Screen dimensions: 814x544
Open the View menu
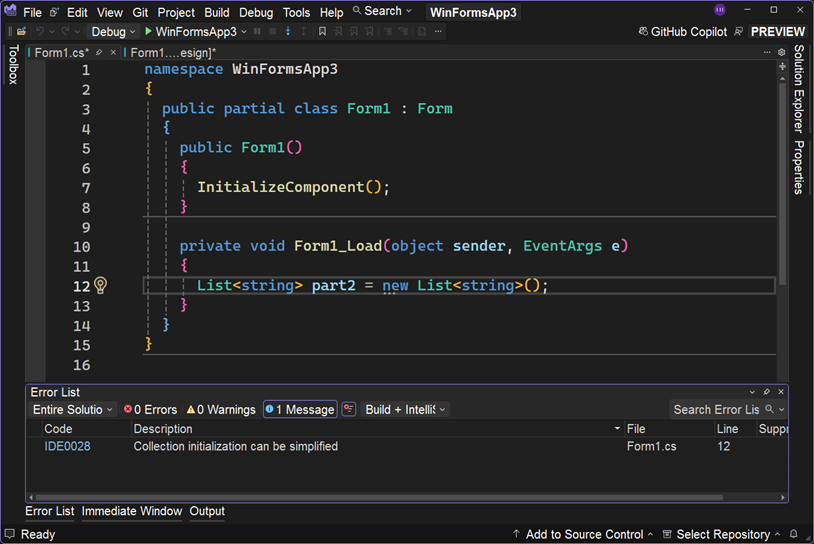(110, 12)
